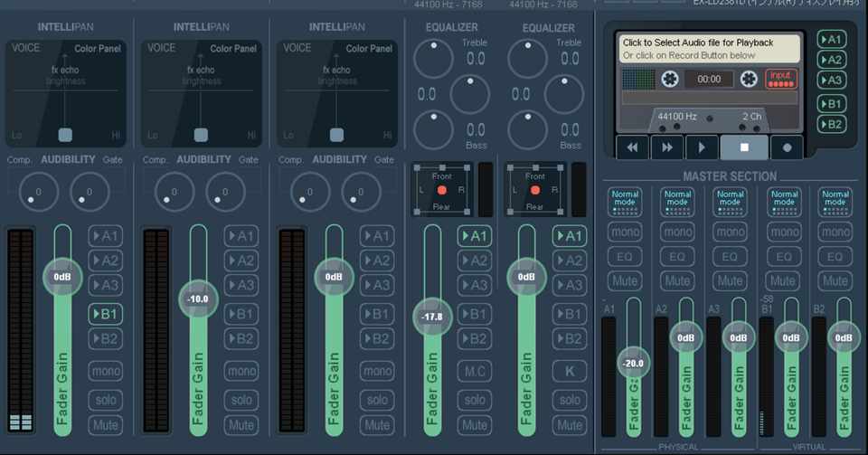Open EQ on the A2 master bus
Image resolution: width=868 pixels, height=455 pixels.
[x=677, y=256]
